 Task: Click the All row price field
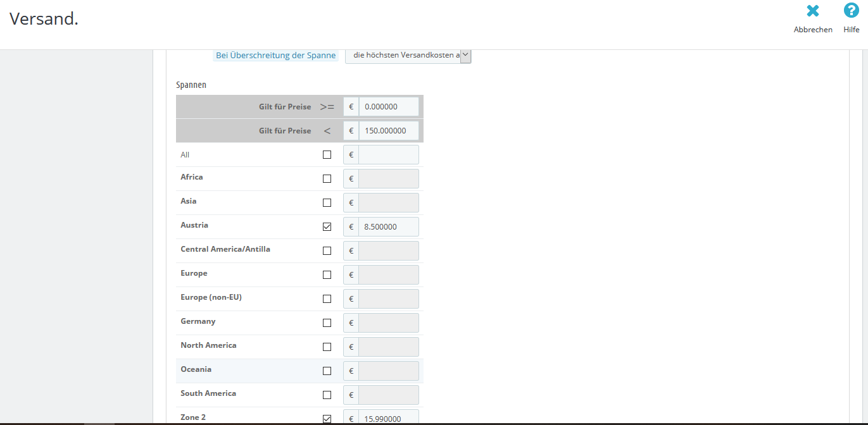pos(389,155)
